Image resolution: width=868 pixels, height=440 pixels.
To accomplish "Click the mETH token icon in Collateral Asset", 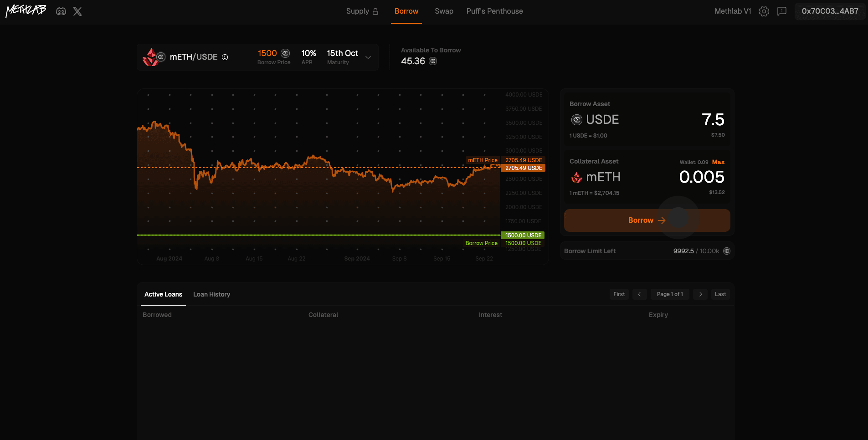I will click(x=576, y=177).
